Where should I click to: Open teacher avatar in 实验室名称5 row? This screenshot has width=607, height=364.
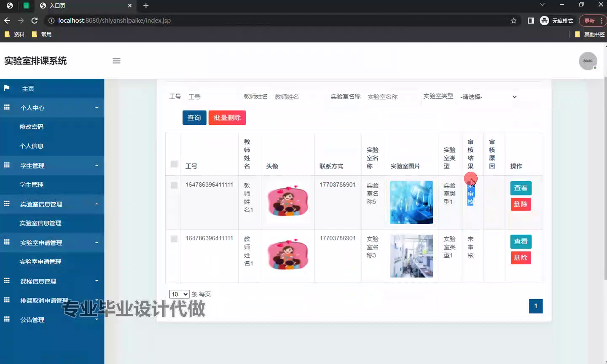coord(287,201)
